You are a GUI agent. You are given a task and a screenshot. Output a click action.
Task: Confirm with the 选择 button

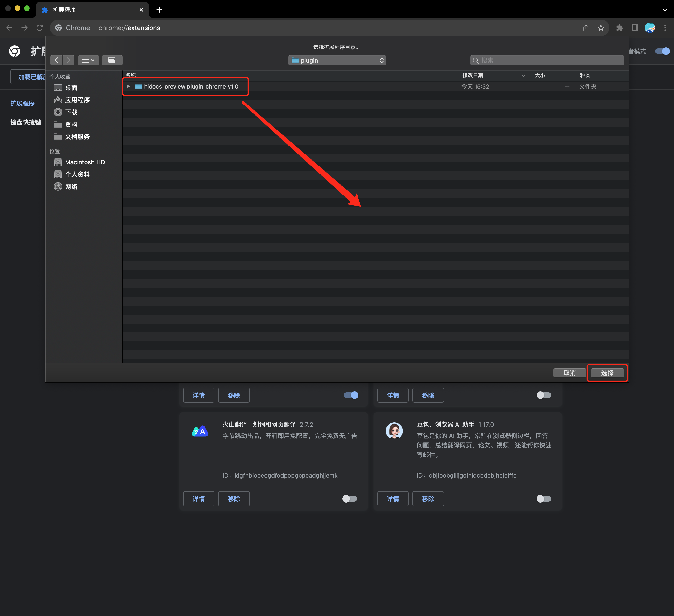tap(607, 373)
